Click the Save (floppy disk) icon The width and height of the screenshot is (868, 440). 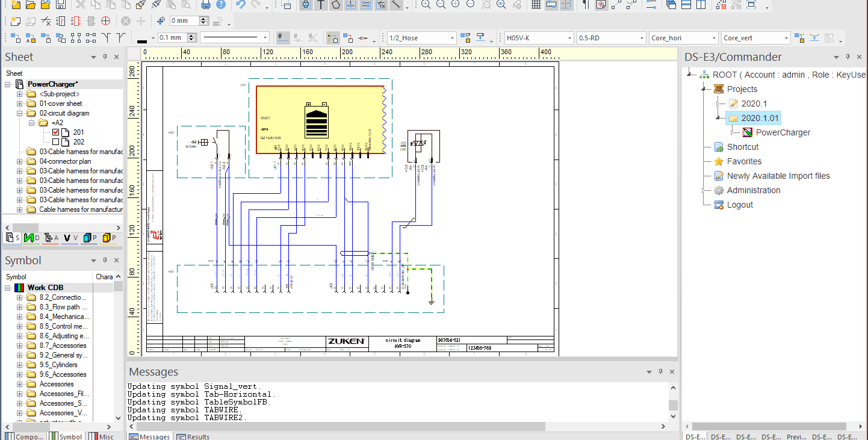click(x=60, y=5)
